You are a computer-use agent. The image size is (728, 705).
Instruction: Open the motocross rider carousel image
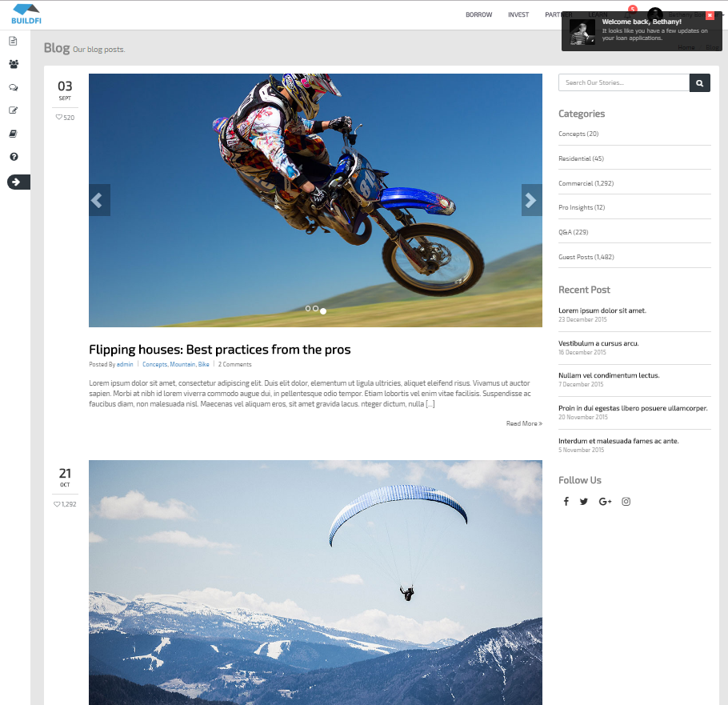click(x=315, y=200)
